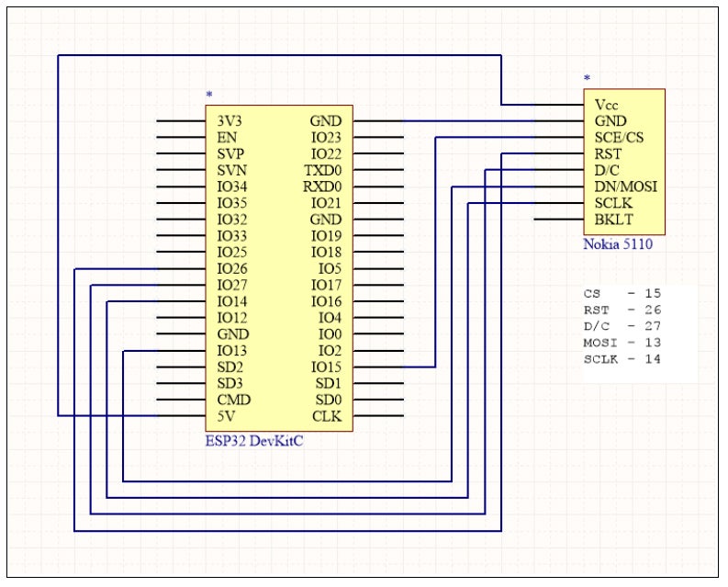Select the SCLK pin on Nokia 5110

(x=613, y=203)
